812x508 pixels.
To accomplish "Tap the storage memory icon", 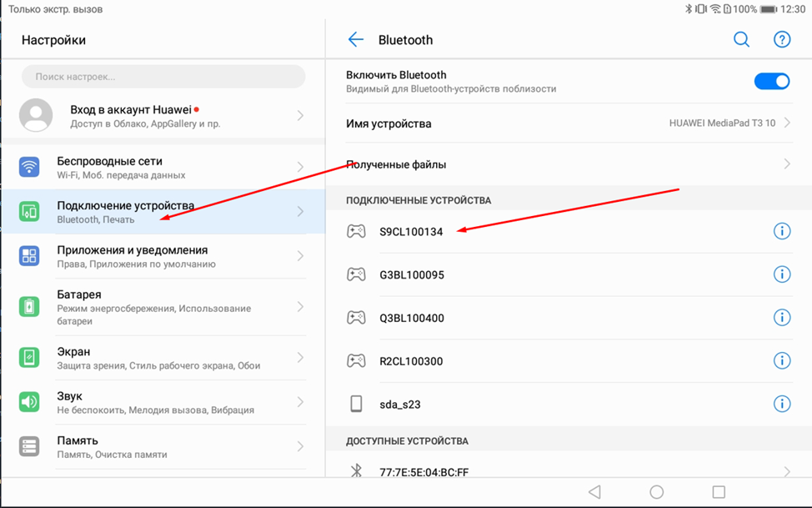I will point(29,446).
